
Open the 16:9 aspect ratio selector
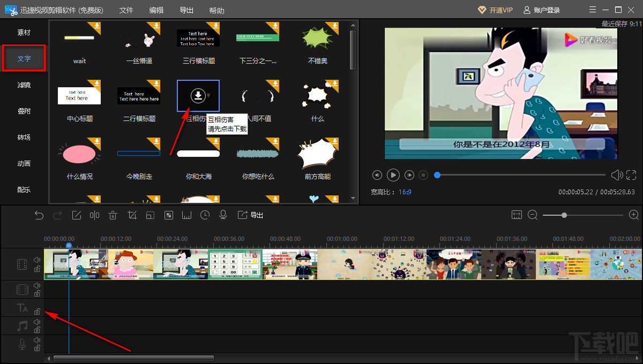pos(405,192)
